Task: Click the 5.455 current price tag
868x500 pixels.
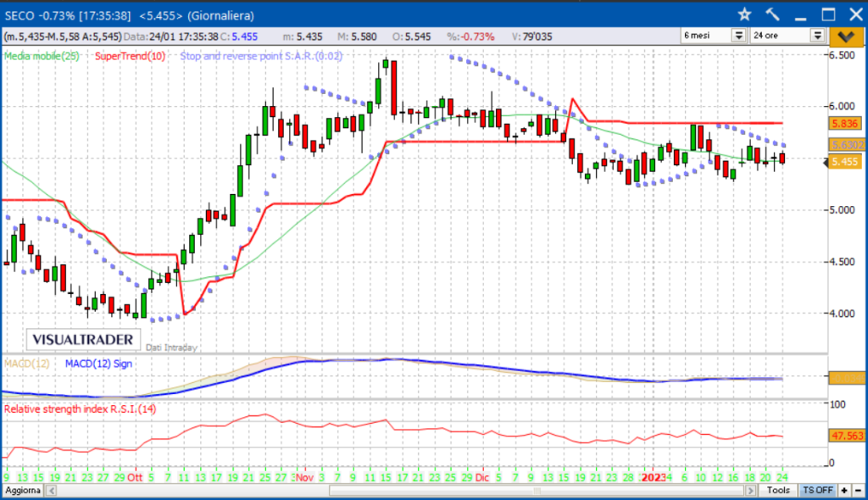Action: pos(845,162)
